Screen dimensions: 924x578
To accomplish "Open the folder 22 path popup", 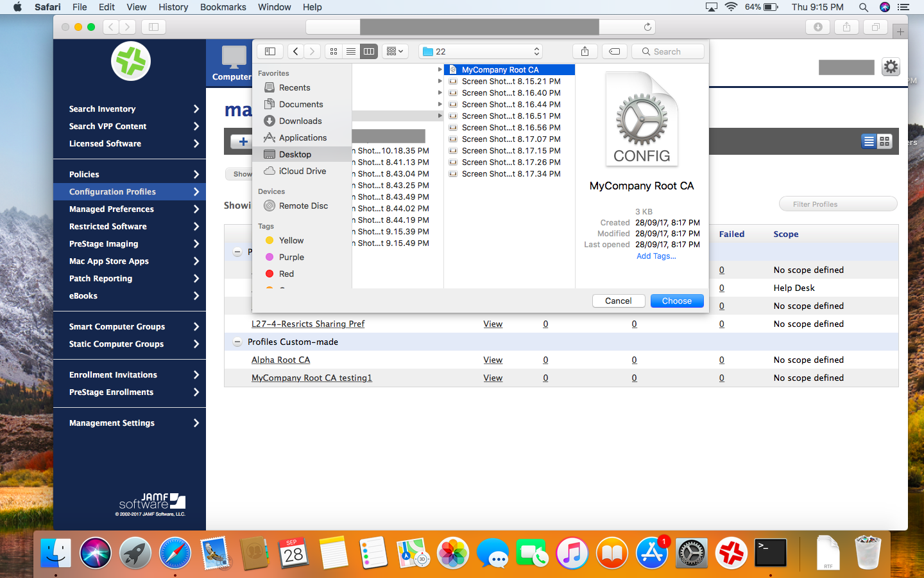I will [x=481, y=51].
